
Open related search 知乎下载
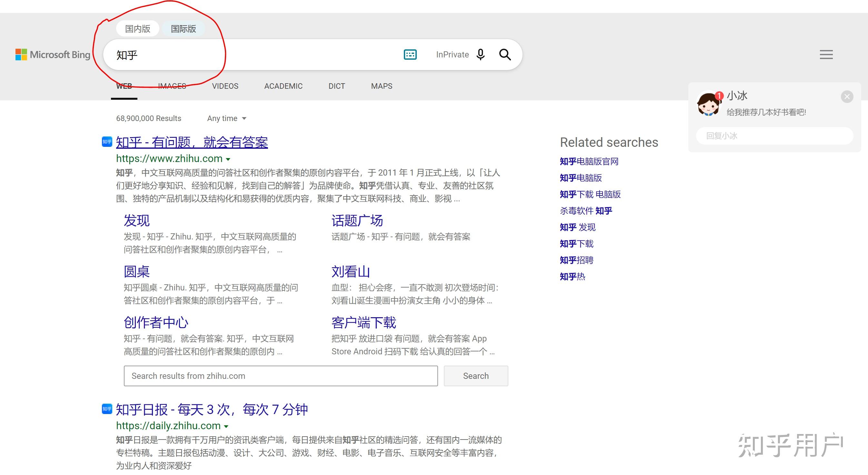576,244
